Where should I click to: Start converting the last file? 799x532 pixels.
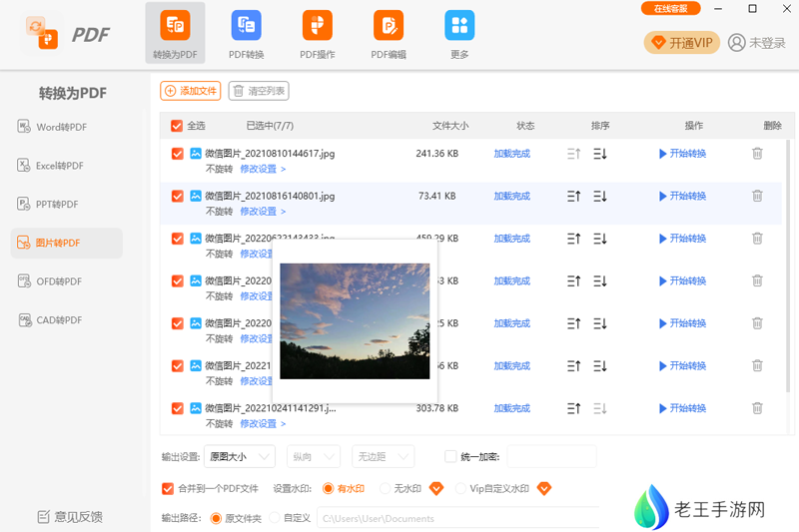(x=682, y=408)
